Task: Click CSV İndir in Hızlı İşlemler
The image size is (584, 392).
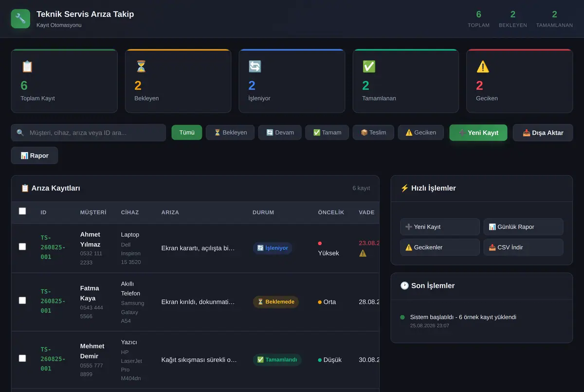Action: pos(523,247)
